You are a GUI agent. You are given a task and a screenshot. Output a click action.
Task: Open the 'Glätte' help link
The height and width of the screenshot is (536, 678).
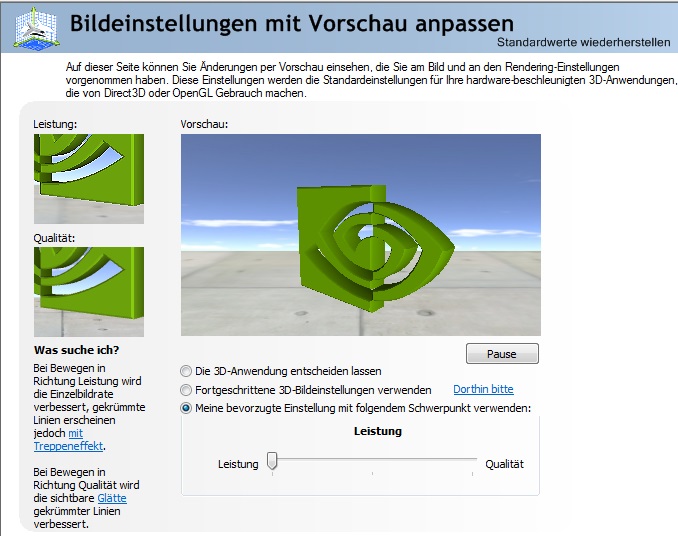point(112,498)
